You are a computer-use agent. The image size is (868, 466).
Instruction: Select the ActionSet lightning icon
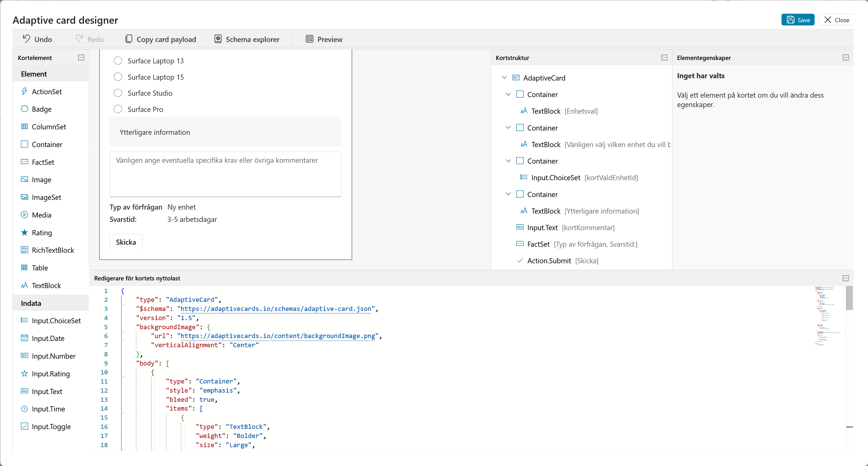[24, 91]
